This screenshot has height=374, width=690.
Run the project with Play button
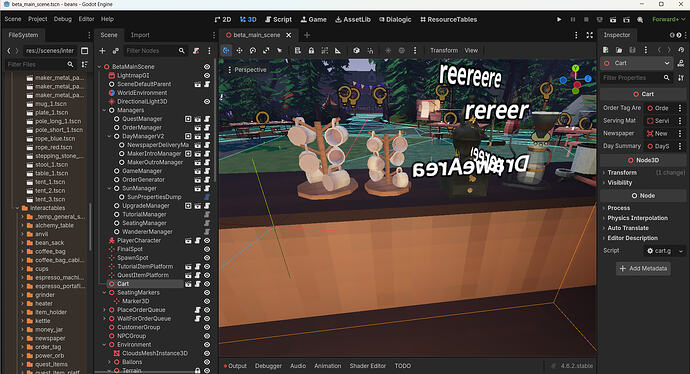(x=559, y=19)
